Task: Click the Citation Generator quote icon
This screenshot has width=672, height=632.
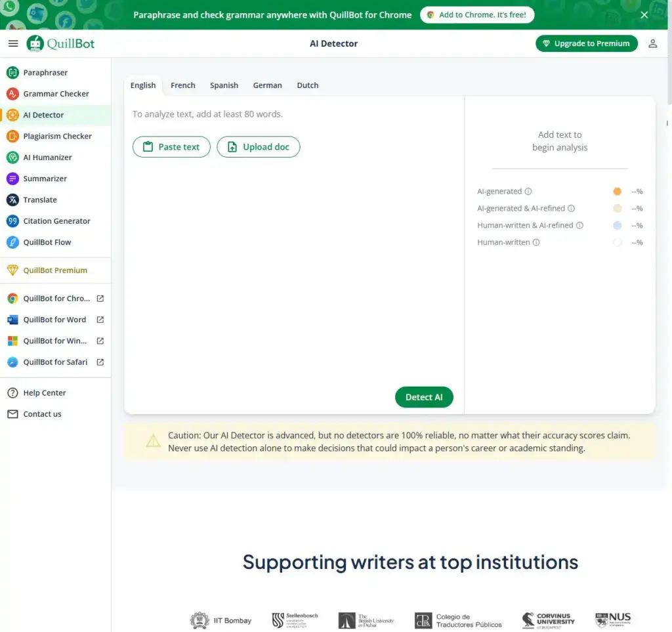Action: (13, 221)
